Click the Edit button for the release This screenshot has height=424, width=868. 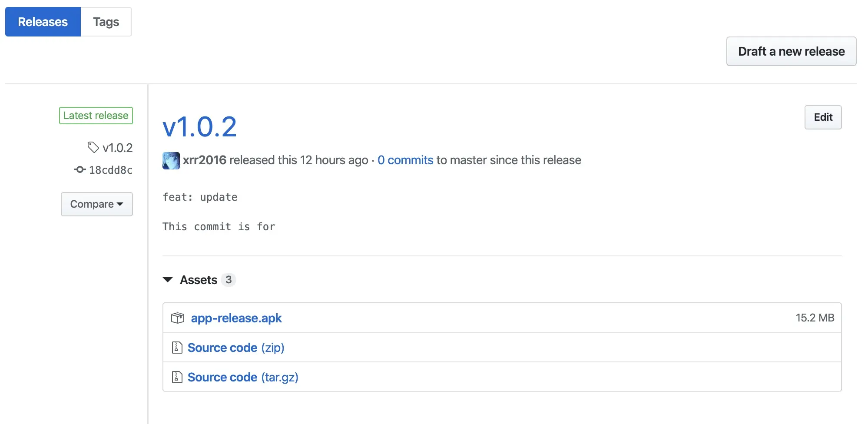tap(823, 117)
